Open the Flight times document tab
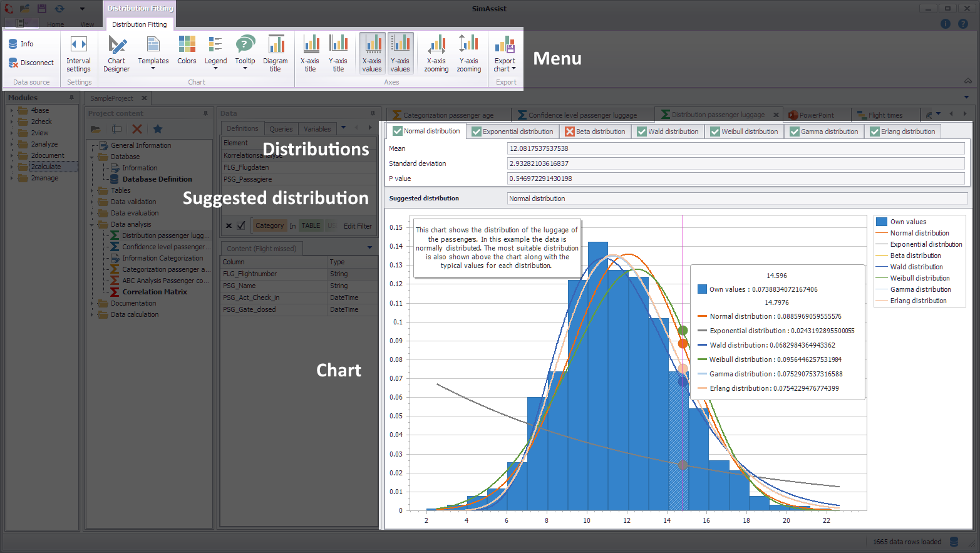The width and height of the screenshot is (980, 553). point(885,115)
